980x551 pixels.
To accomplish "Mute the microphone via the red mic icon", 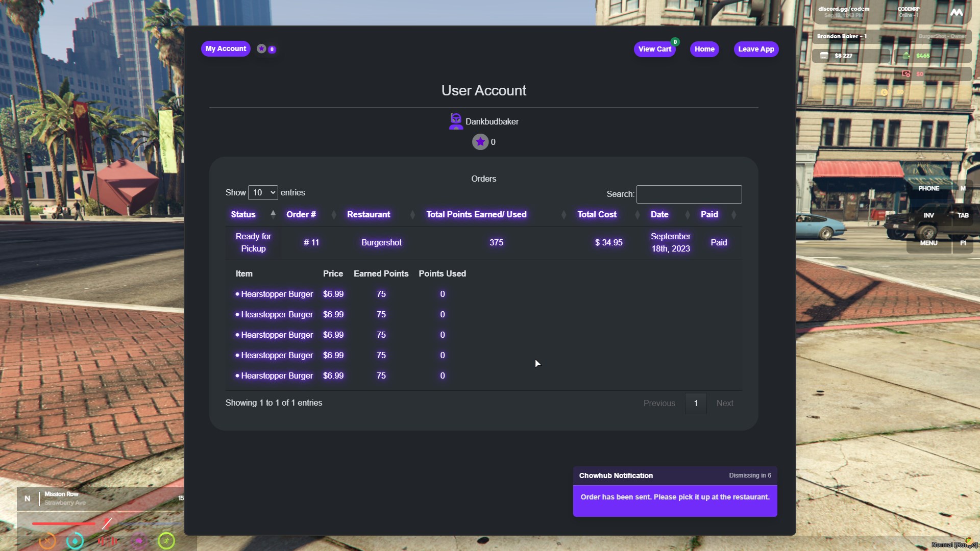I will click(108, 542).
